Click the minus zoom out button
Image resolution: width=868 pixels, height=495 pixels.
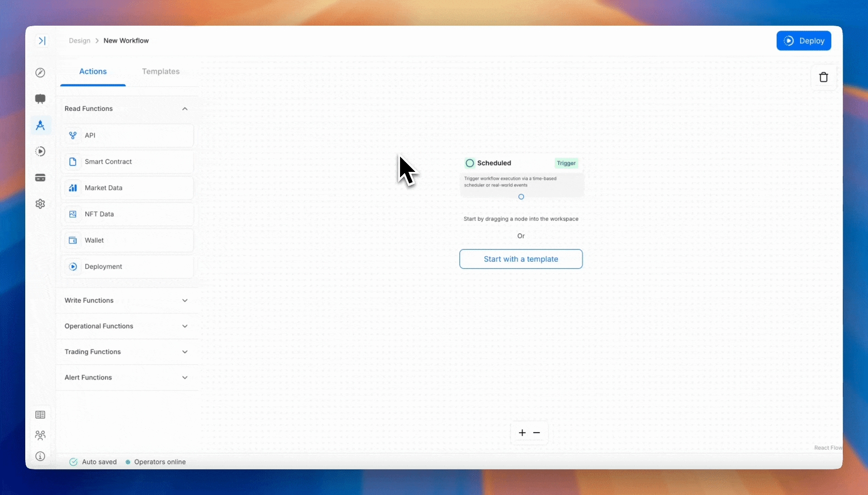click(x=537, y=433)
